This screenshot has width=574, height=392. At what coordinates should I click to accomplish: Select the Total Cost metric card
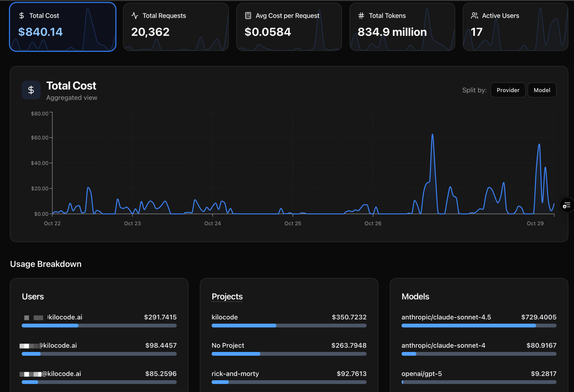pyautogui.click(x=63, y=27)
